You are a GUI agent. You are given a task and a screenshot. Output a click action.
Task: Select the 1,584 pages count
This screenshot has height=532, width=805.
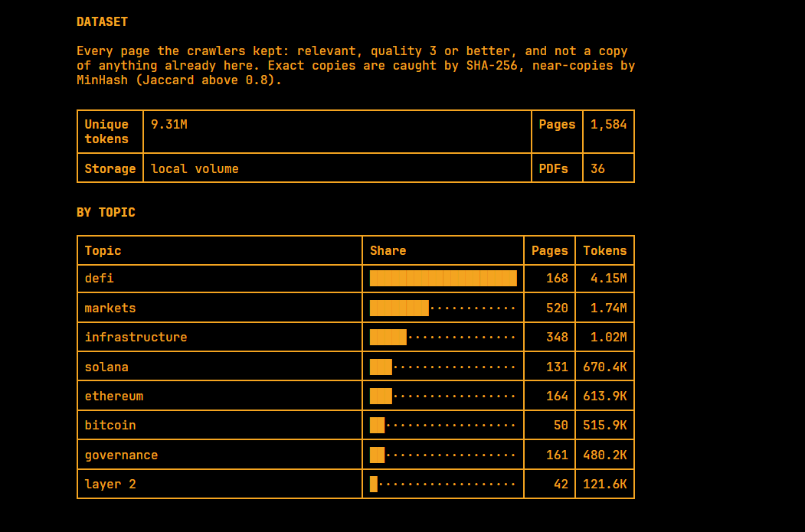point(608,125)
